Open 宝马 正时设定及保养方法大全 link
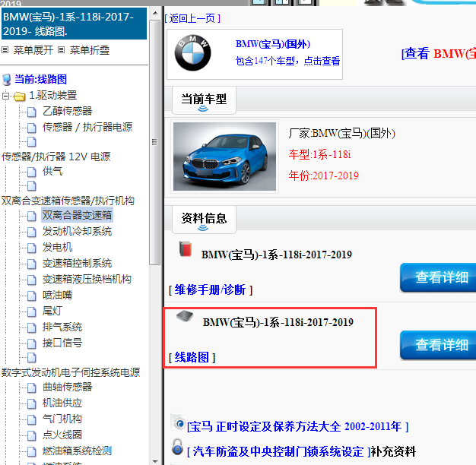476x465 pixels. pyautogui.click(x=298, y=427)
